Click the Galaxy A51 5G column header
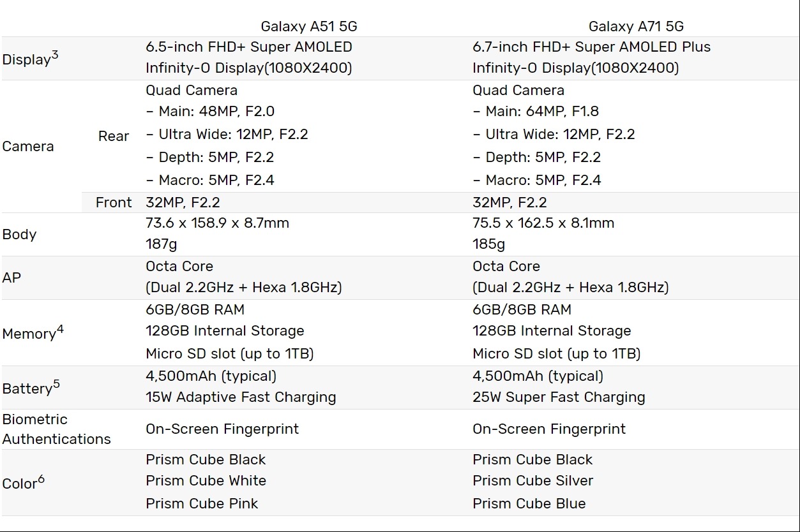Viewport: 800px width, 532px height. pyautogui.click(x=309, y=26)
